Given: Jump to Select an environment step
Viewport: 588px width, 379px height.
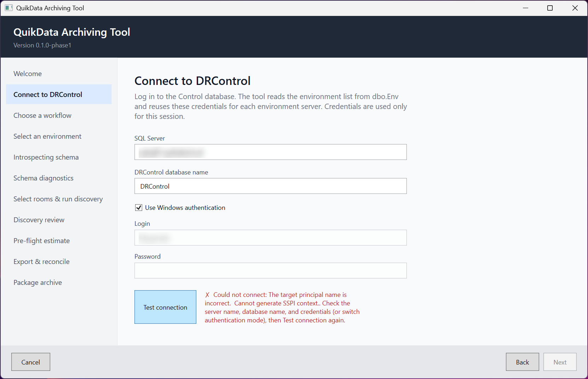Looking at the screenshot, I should pos(59,136).
